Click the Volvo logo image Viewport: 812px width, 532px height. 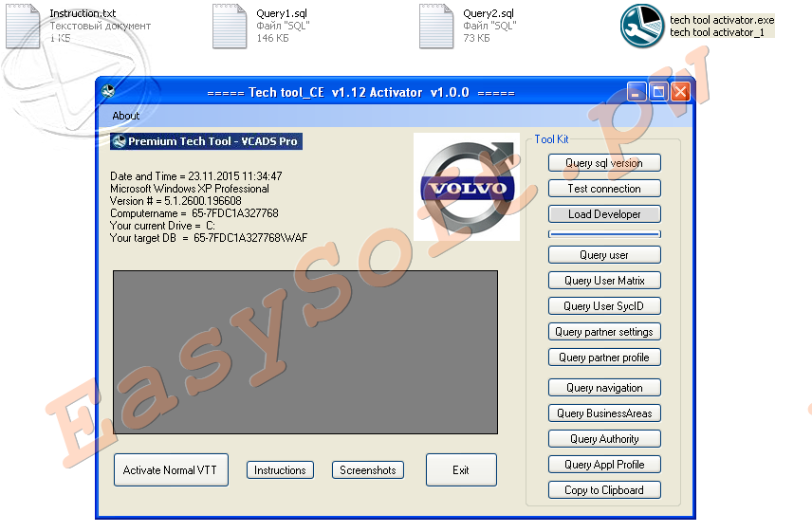[467, 187]
